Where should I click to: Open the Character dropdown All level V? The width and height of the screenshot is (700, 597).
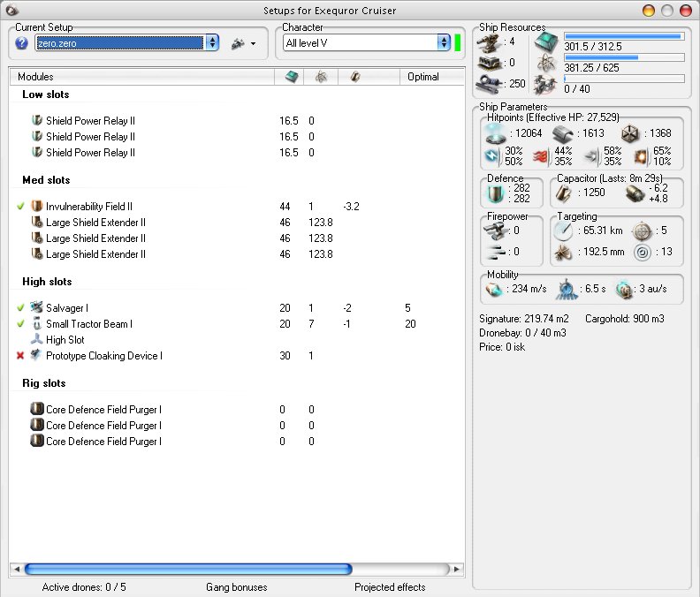[367, 43]
